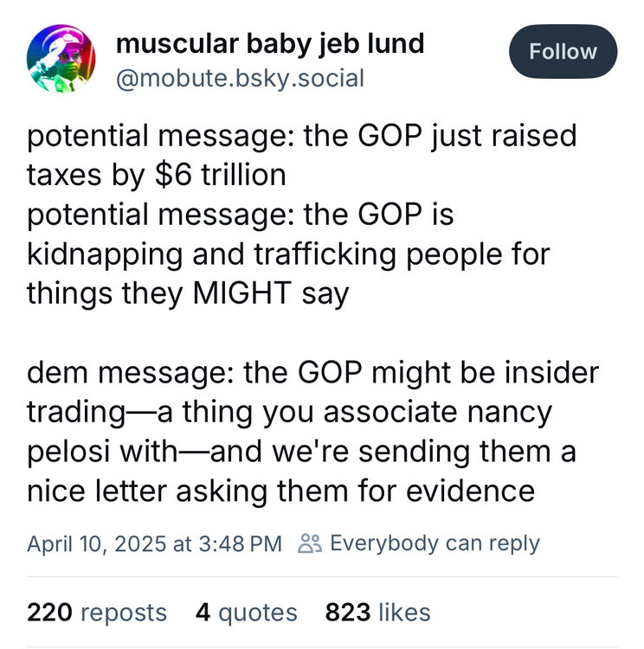This screenshot has height=649, width=644.
Task: Open the rainbow profile avatar
Action: point(61,60)
